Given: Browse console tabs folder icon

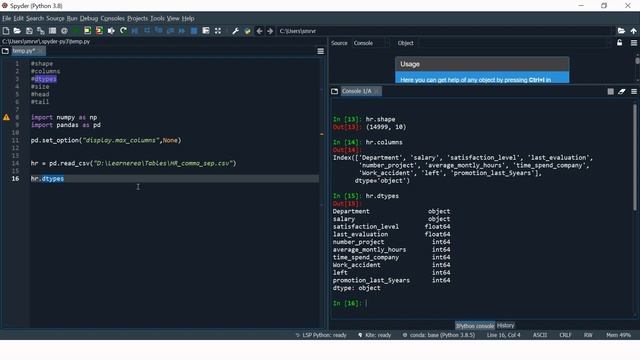Looking at the screenshot, I should point(335,91).
